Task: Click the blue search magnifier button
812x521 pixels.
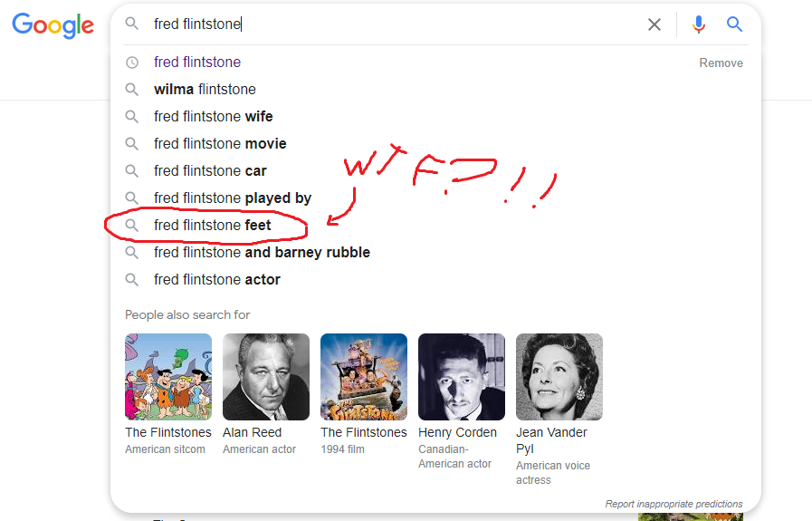Action: [x=734, y=24]
